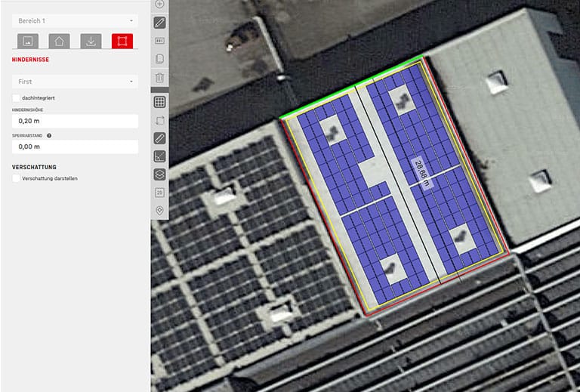This screenshot has width=580, height=392.
Task: Open the download import tab
Action: pyautogui.click(x=91, y=41)
